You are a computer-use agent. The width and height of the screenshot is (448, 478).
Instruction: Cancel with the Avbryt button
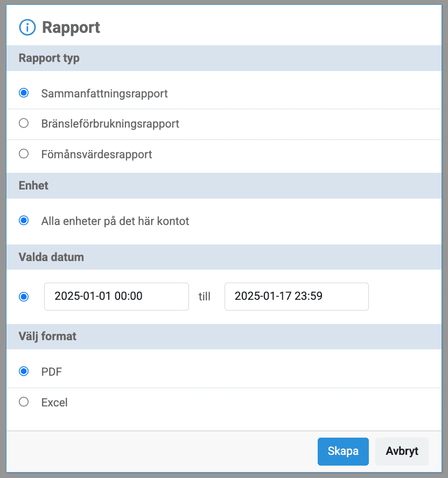[402, 452]
